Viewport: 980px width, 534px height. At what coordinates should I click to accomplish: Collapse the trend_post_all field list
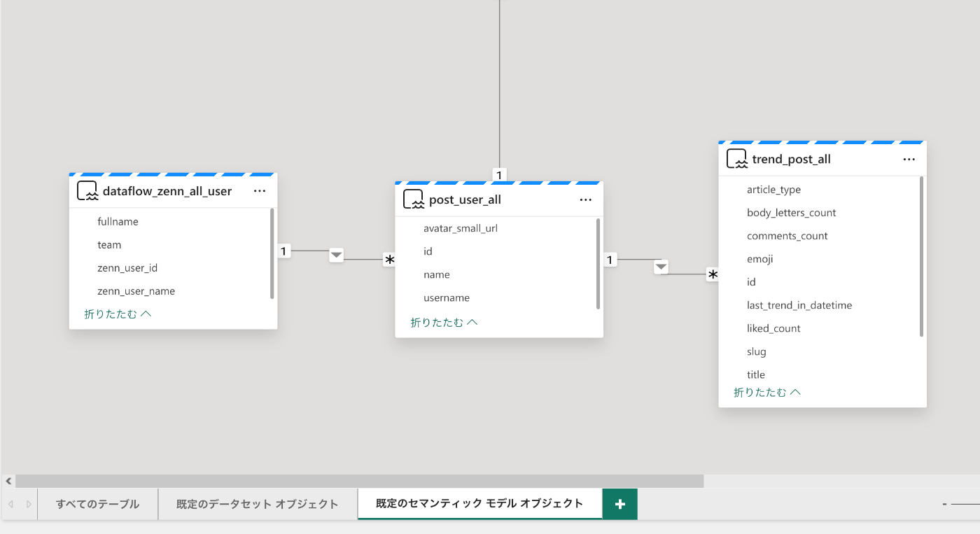click(766, 392)
